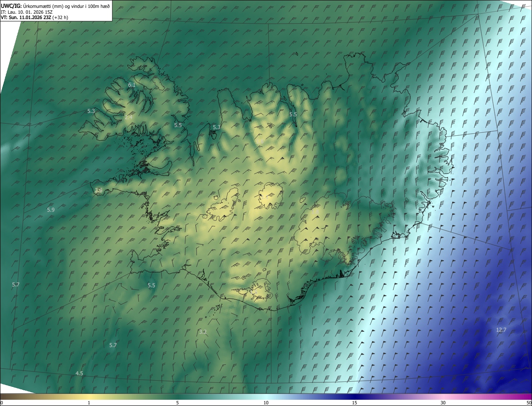Click the 2.4 value on the map
The height and width of the screenshot is (406, 532).
[128, 117]
